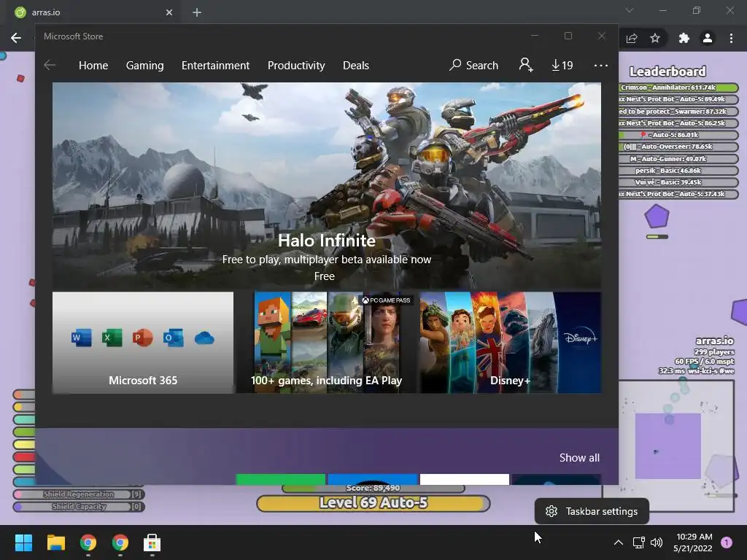Click the Auto-Gunner 49.07k leaderboard entry
This screenshot has width=747, height=560.
(x=678, y=158)
